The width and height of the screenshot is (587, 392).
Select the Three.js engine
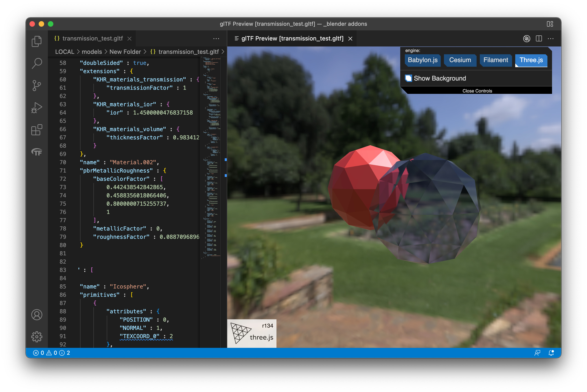click(531, 60)
